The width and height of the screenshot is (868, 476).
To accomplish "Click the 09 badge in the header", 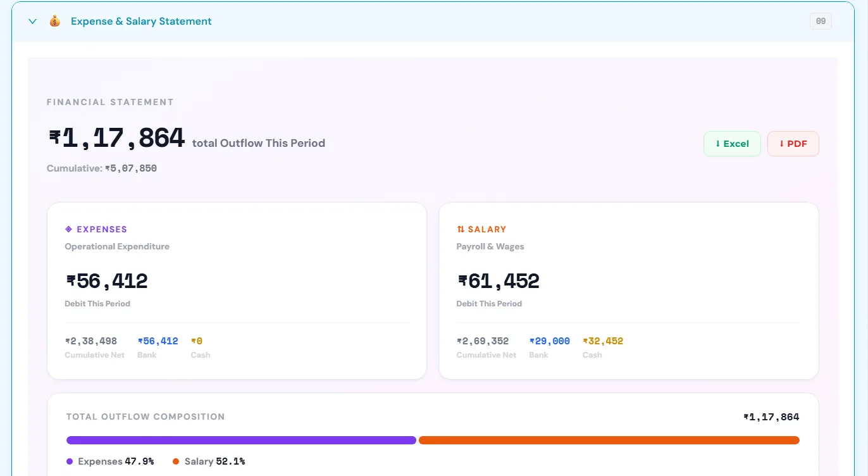I will (x=821, y=22).
